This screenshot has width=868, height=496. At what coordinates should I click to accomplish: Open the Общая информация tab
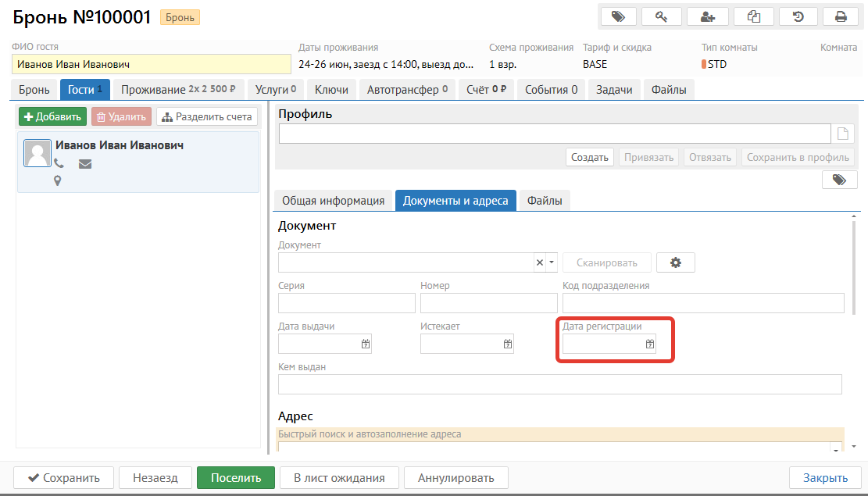pyautogui.click(x=333, y=201)
